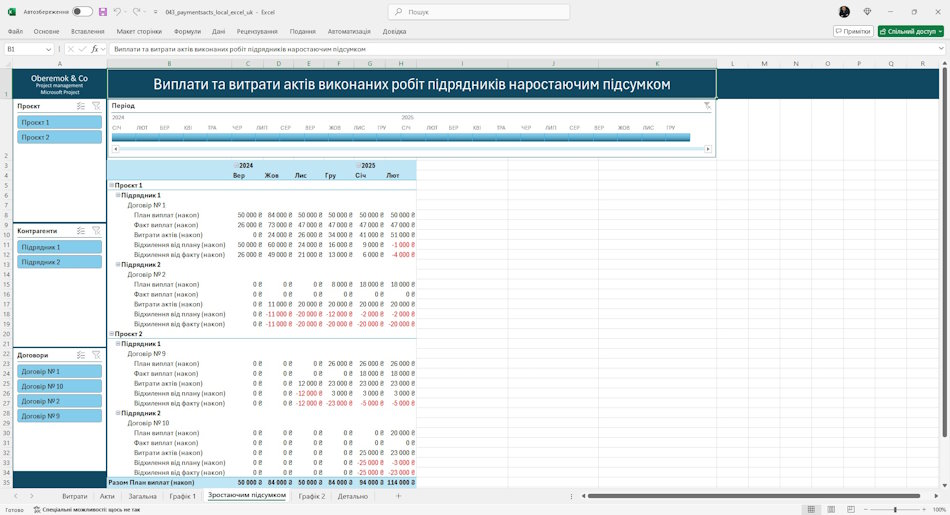Clear filter icon on Договори slicer
The image size is (950, 515).
96,355
